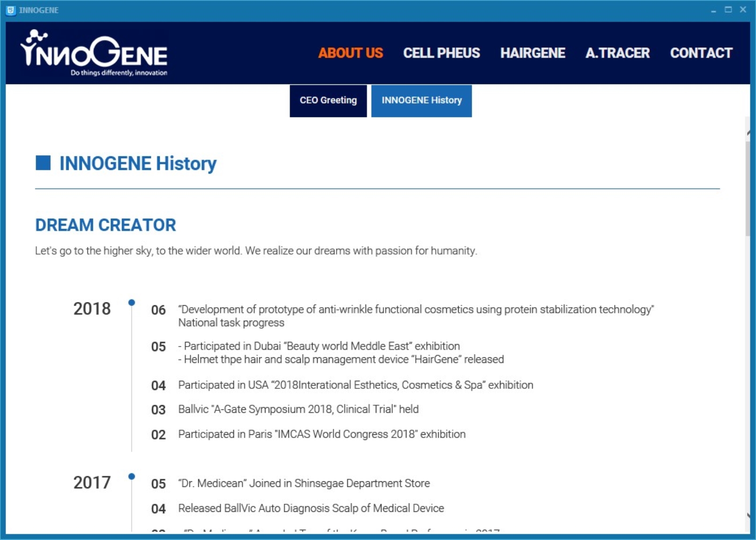Click the USA Esthetics, Cosmetics & Spa entry
The width and height of the screenshot is (756, 540).
(x=356, y=385)
